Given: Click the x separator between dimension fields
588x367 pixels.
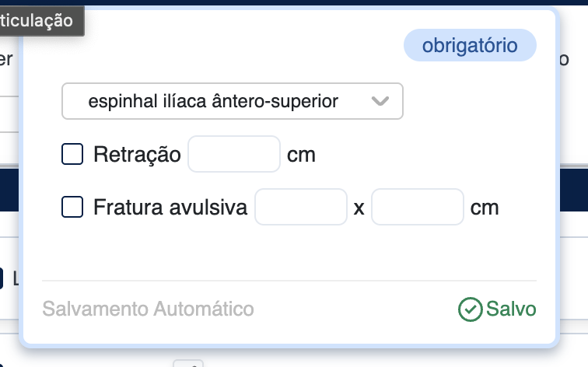Looking at the screenshot, I should pos(359,208).
